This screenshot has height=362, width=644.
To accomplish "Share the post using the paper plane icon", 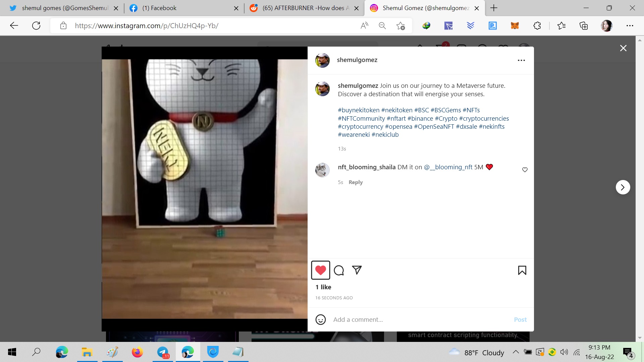I will [x=357, y=270].
